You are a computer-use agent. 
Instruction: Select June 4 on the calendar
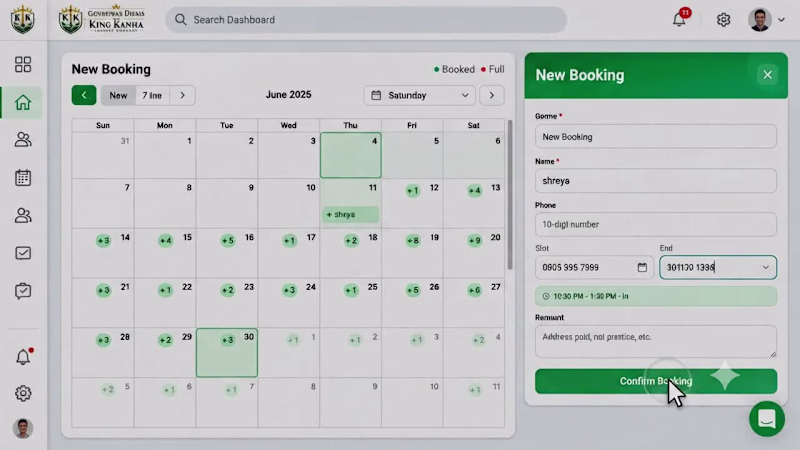(x=351, y=155)
